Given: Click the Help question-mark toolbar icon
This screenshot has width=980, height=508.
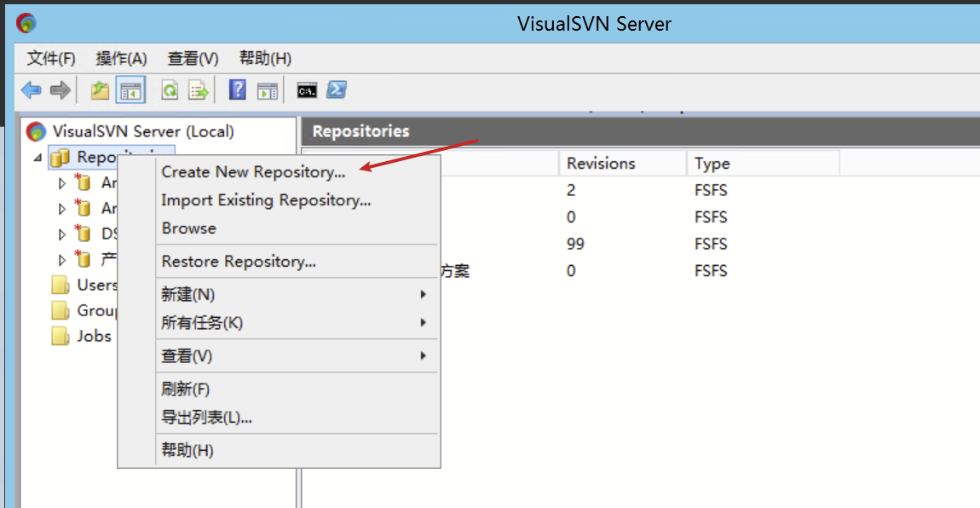Looking at the screenshot, I should [x=237, y=89].
